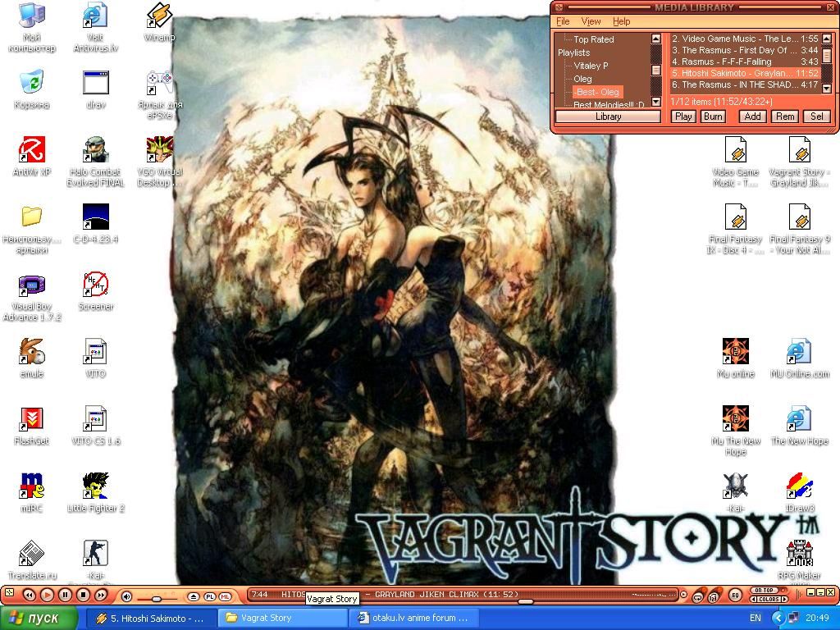Select the RPG Maker desktop icon

(x=799, y=560)
